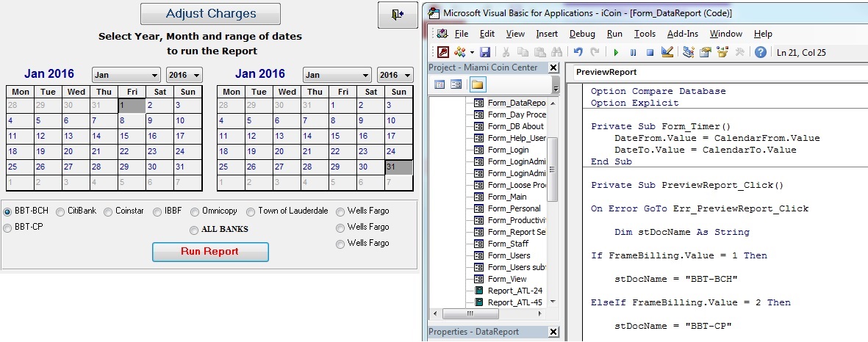Toggle Design Mode icon with ruler
The height and width of the screenshot is (342, 868).
[667, 52]
